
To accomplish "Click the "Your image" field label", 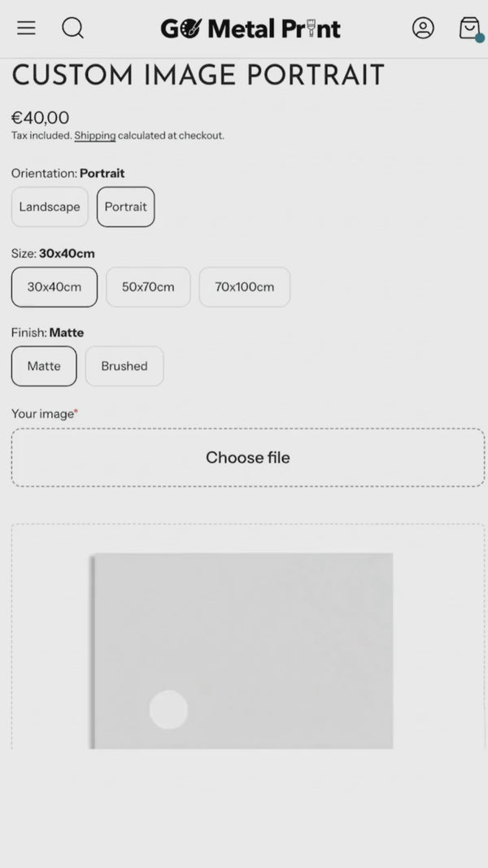I will click(44, 414).
